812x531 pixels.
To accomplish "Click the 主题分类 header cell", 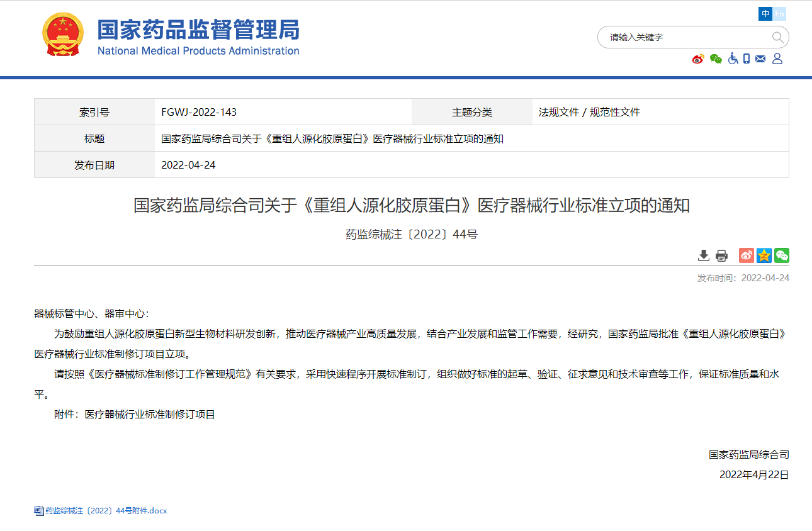I will (472, 113).
